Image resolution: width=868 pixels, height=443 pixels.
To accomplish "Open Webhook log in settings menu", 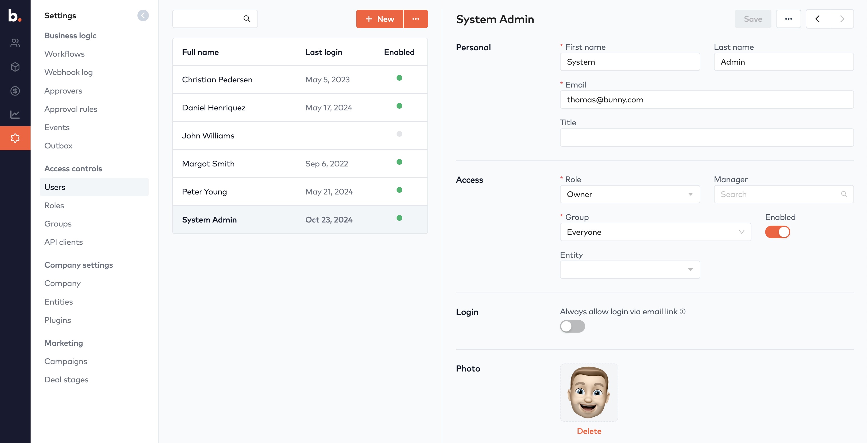I will [68, 72].
